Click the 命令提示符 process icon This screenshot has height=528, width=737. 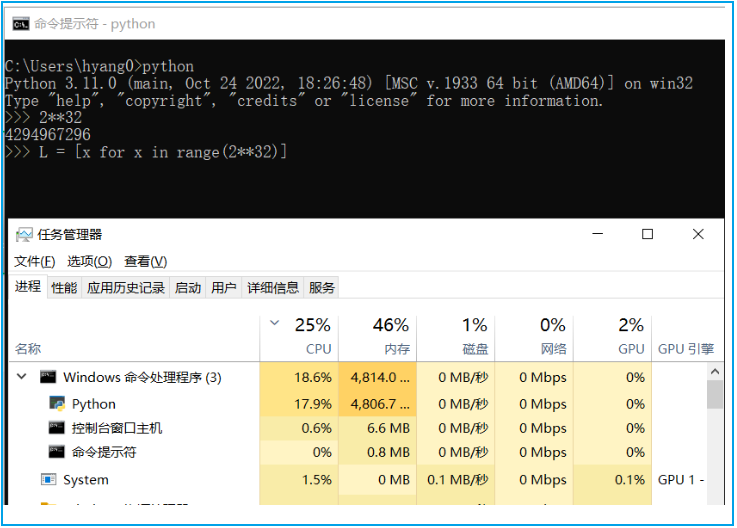click(56, 452)
